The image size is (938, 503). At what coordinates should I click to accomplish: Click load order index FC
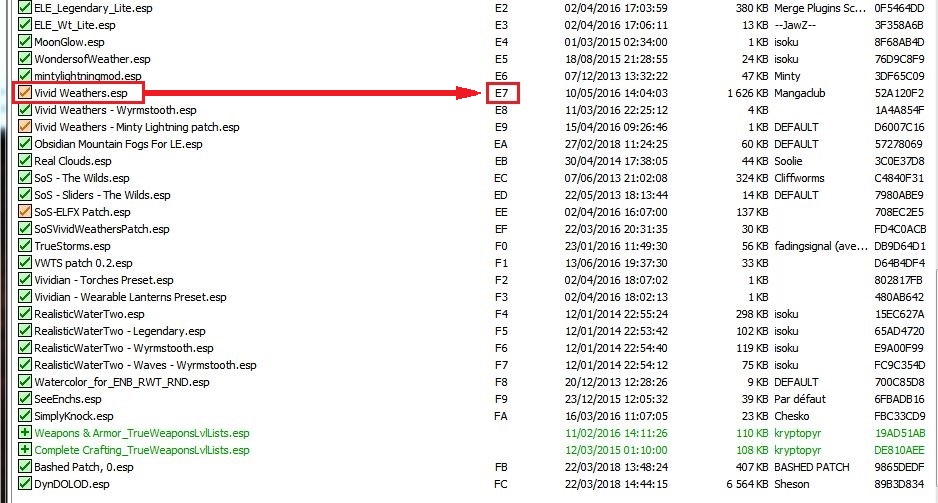pyautogui.click(x=501, y=484)
